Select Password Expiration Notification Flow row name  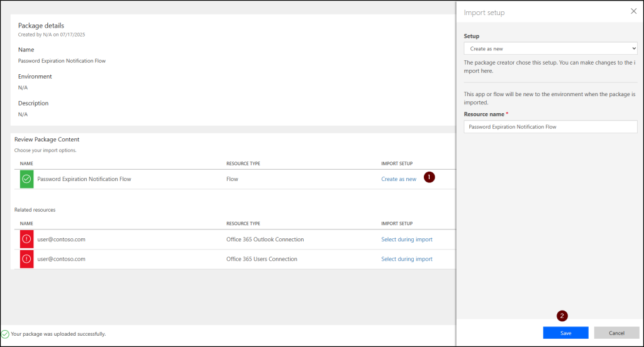click(84, 179)
